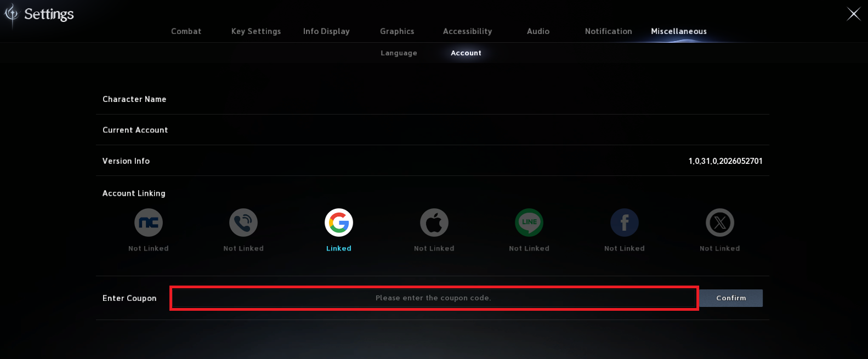The height and width of the screenshot is (359, 868).
Task: Link the phone account icon
Action: (243, 223)
